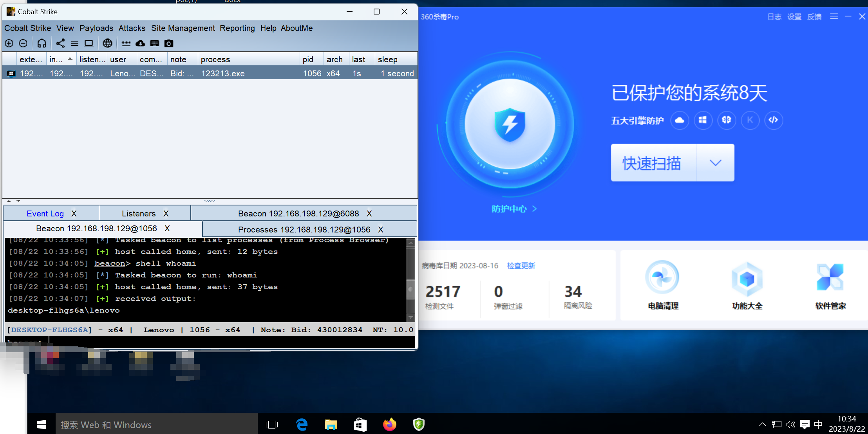Image resolution: width=868 pixels, height=434 pixels.
Task: Click the headphones Listeners toolbar icon
Action: [x=42, y=43]
